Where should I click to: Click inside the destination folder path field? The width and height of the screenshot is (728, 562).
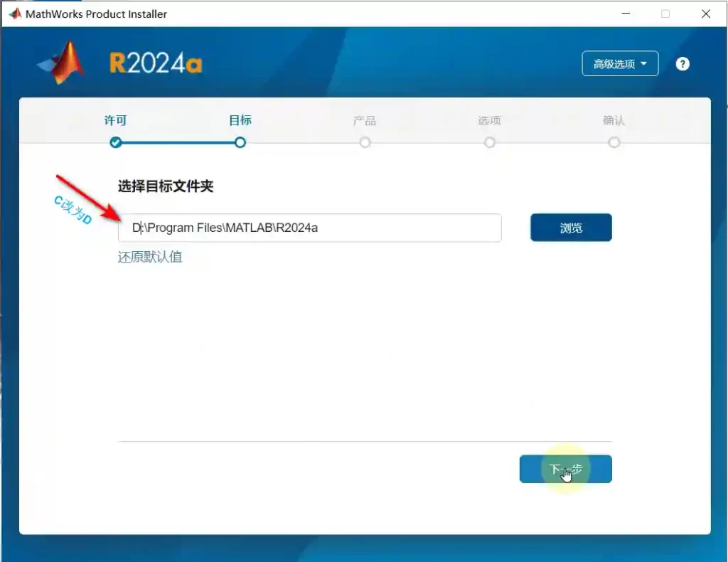coord(309,228)
